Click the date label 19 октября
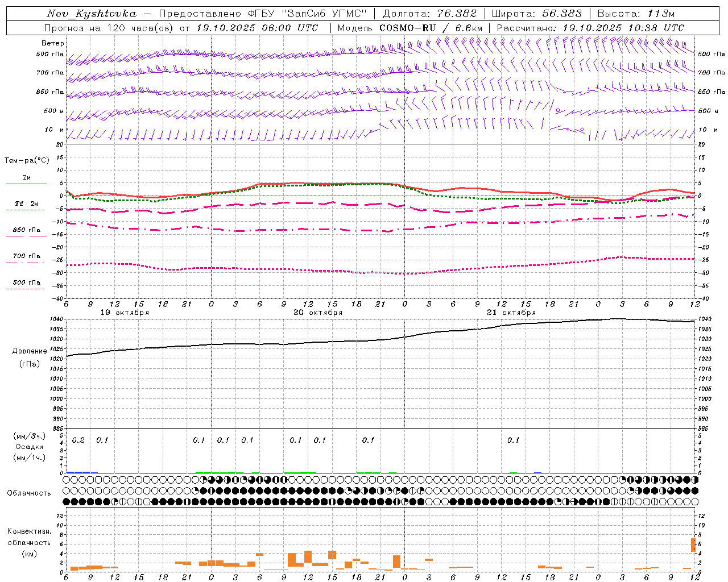This screenshot has width=728, height=582. (x=125, y=313)
